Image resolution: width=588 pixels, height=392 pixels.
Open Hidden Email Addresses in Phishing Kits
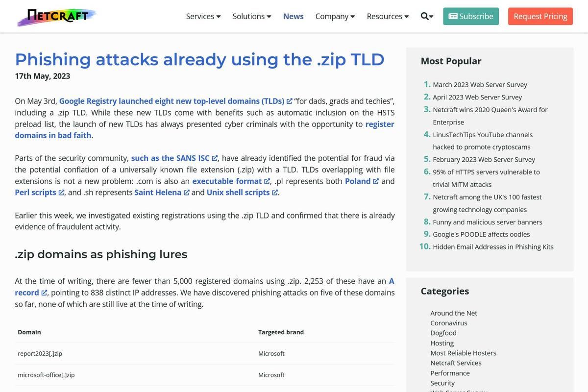pos(493,247)
